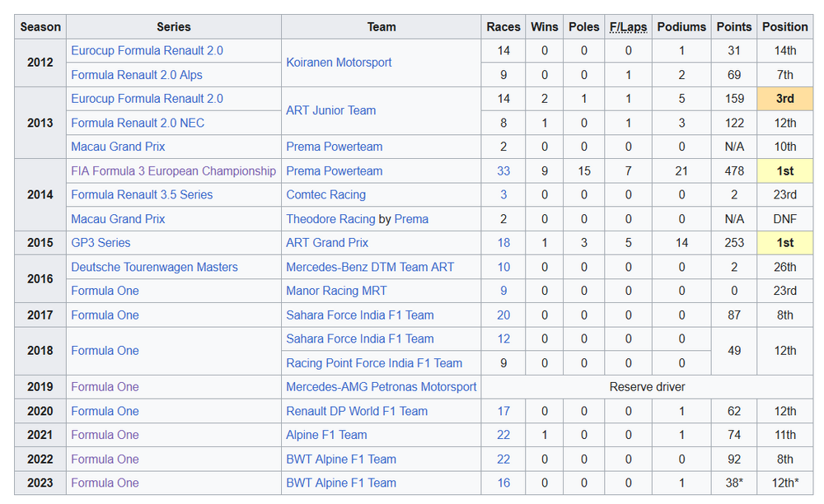
Task: Click Mercedes-Benz DTM Team ART link
Action: (370, 267)
